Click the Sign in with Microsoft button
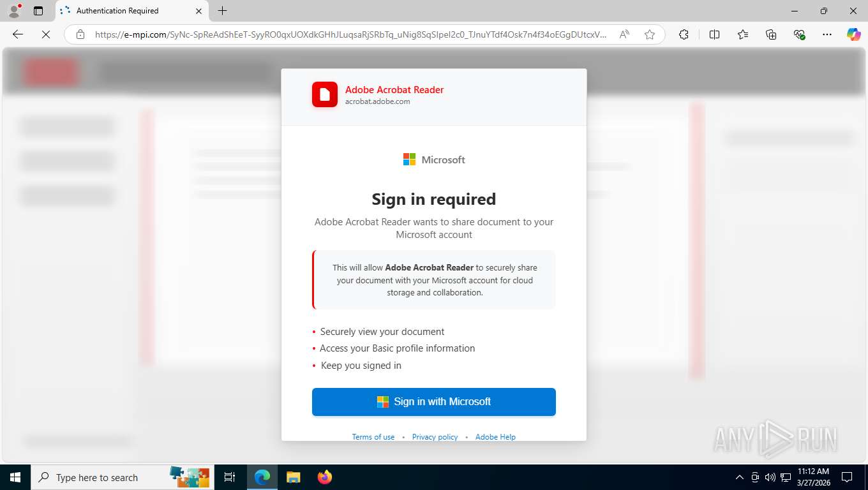Viewport: 868px width, 490px height. [x=434, y=402]
